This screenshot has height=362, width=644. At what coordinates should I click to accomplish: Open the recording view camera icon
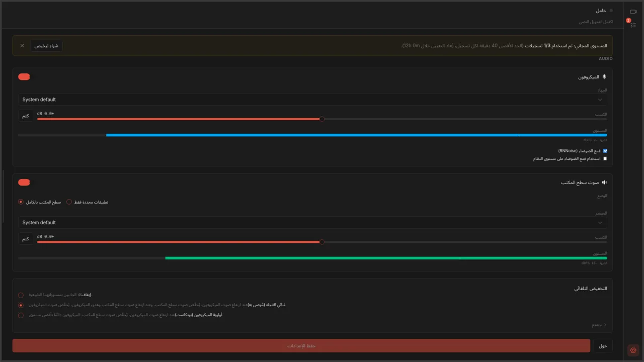tap(633, 12)
